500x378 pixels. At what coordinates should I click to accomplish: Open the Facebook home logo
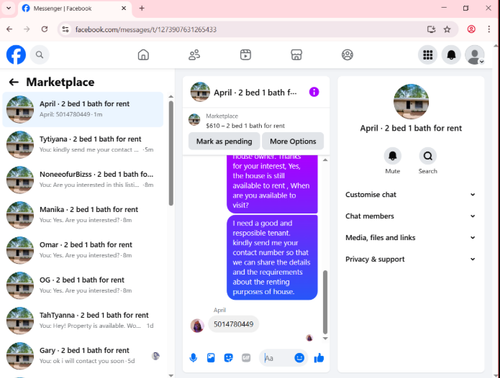[16, 55]
